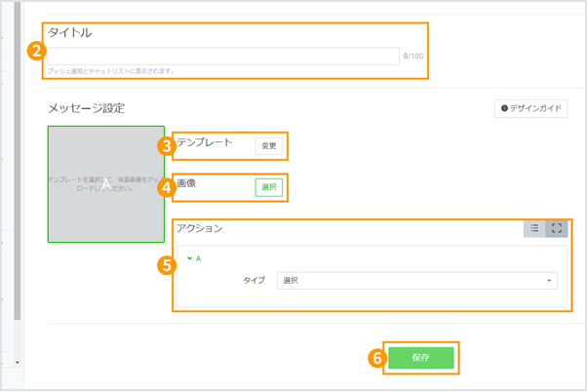Image resolution: width=587 pixels, height=392 pixels.
Task: Click the アクション section header
Action: pos(200,229)
